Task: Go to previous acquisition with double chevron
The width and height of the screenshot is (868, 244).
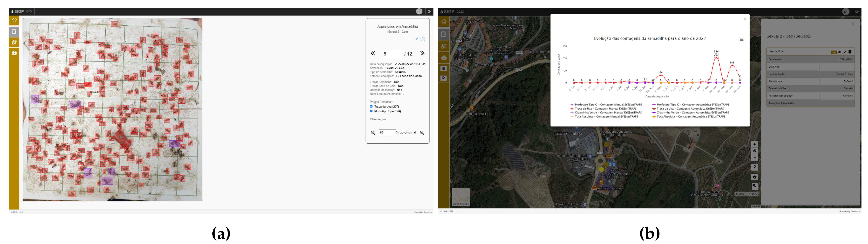Action: pyautogui.click(x=373, y=54)
